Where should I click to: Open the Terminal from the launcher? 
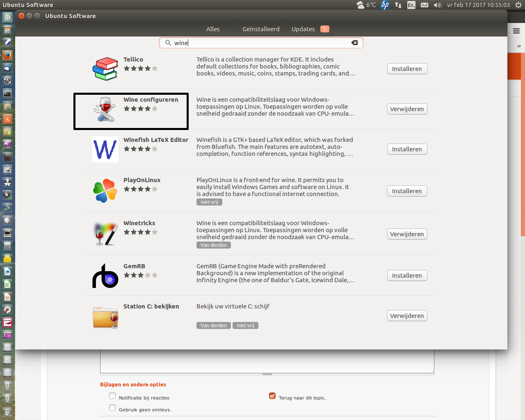tap(7, 93)
